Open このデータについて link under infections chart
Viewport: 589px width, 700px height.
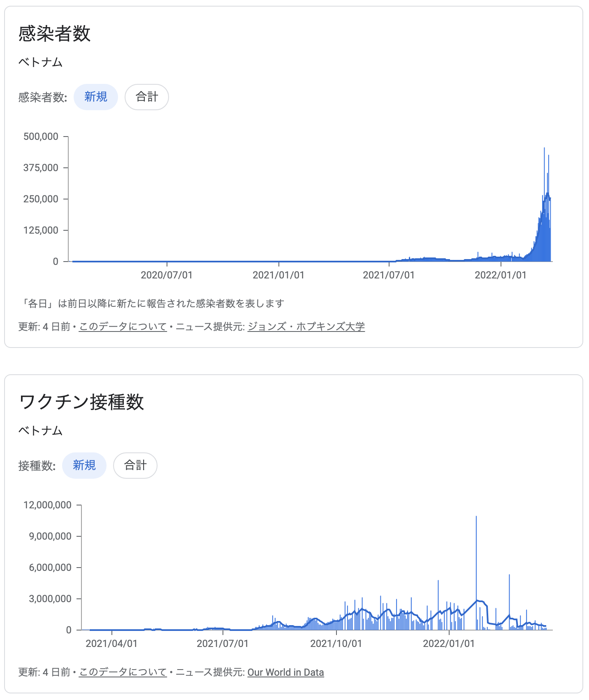pos(123,327)
